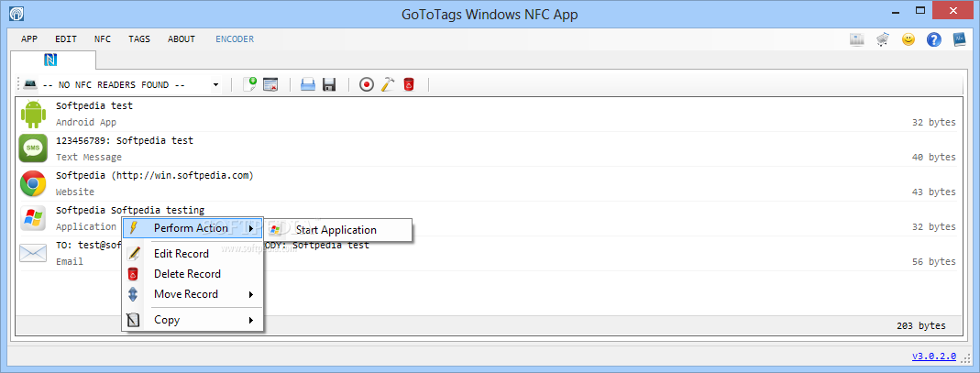The image size is (980, 373).
Task: Click the blue open-file tray icon
Action: 307,84
